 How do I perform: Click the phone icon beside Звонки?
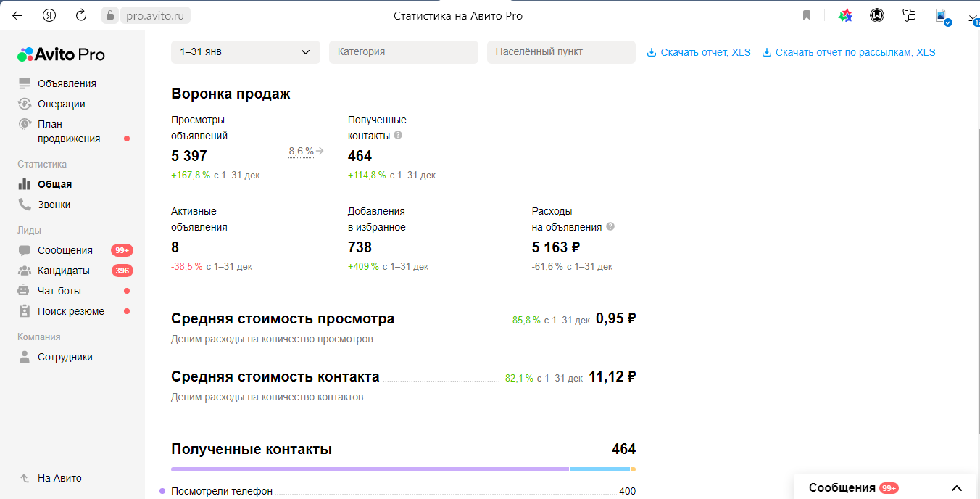click(x=25, y=205)
